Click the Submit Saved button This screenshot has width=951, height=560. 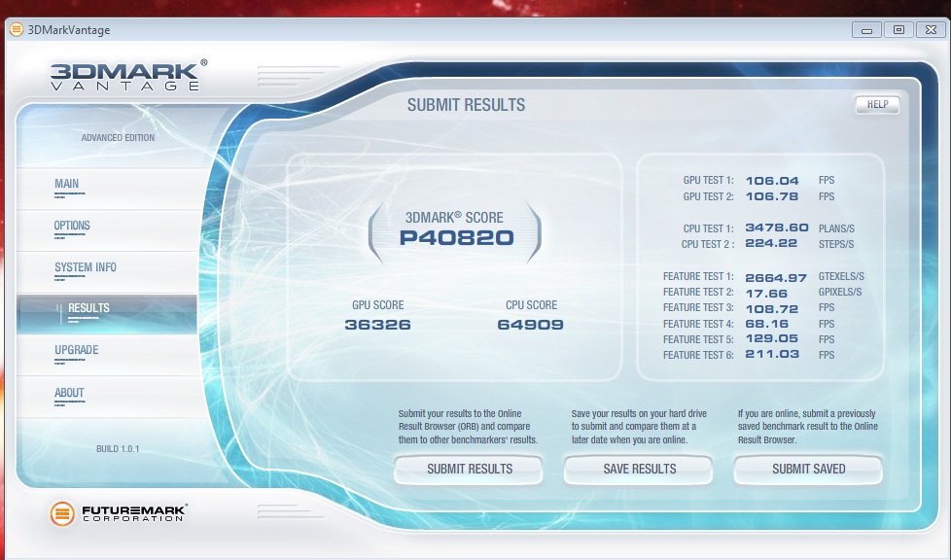tap(808, 469)
